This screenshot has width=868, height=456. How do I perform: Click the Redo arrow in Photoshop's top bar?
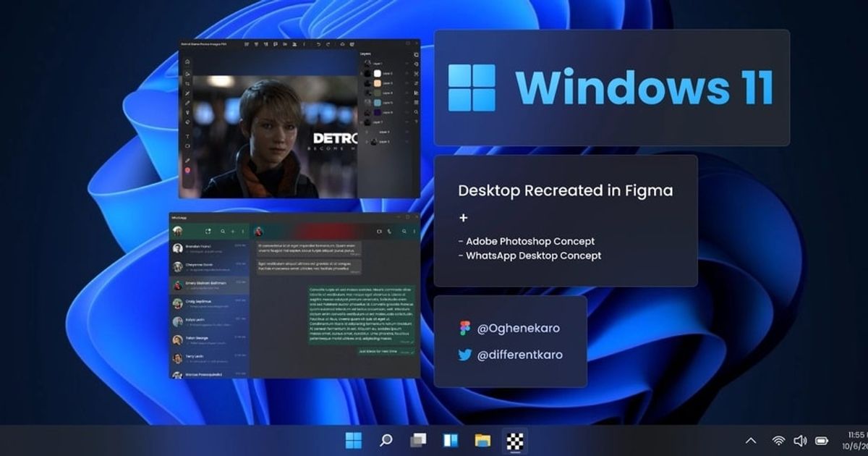tap(328, 44)
